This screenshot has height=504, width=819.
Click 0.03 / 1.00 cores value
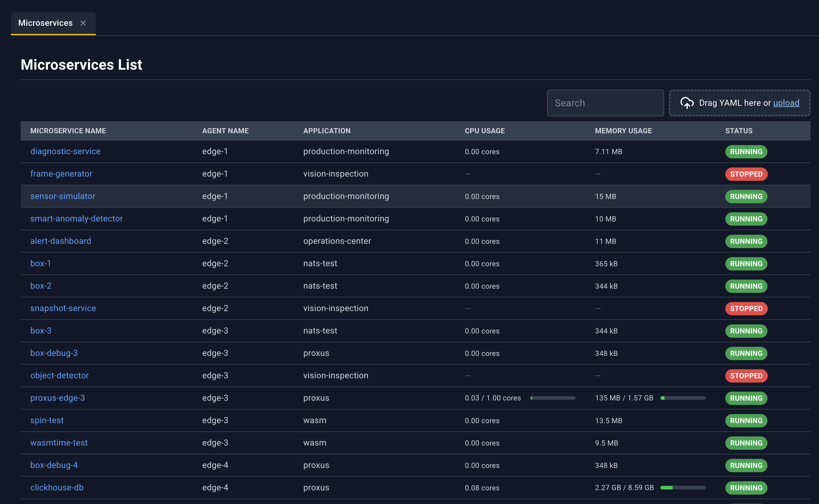click(493, 398)
